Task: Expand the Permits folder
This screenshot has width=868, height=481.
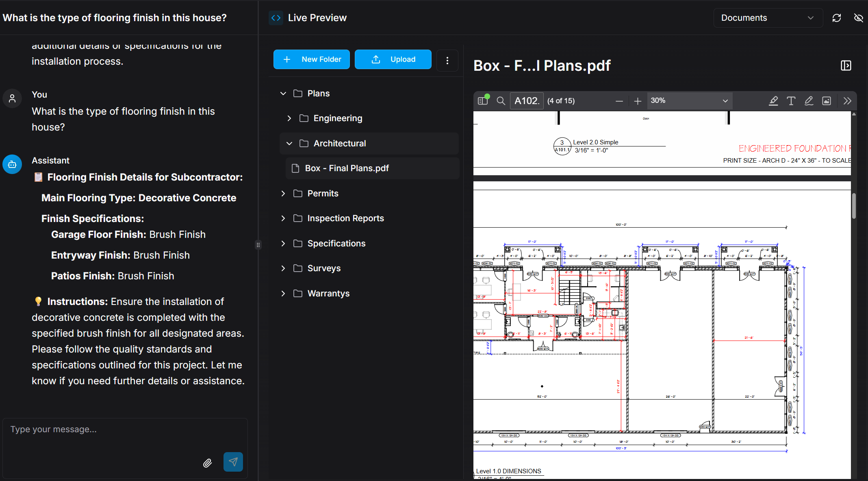Action: [283, 194]
